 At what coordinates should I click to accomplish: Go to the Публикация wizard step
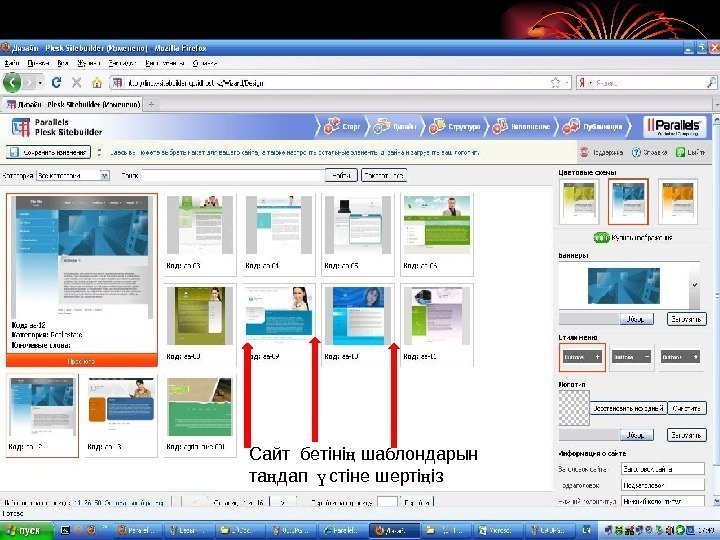tap(593, 126)
